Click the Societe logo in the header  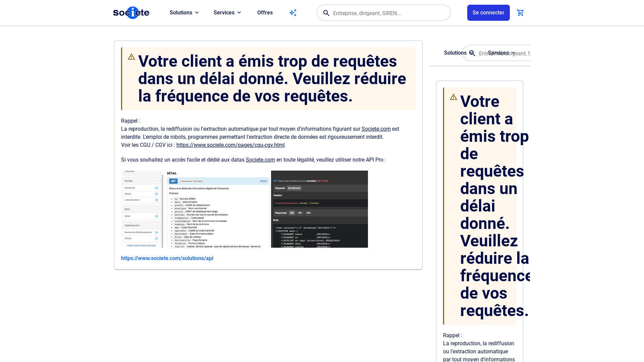coord(131,13)
